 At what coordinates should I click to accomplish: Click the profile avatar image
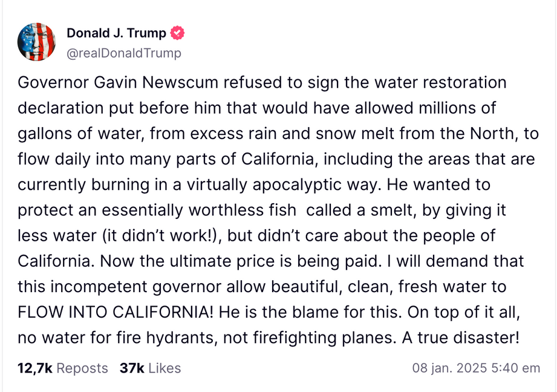click(37, 42)
